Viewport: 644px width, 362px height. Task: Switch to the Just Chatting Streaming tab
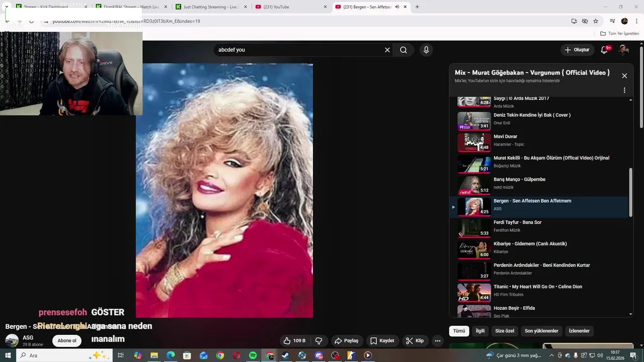click(211, 7)
